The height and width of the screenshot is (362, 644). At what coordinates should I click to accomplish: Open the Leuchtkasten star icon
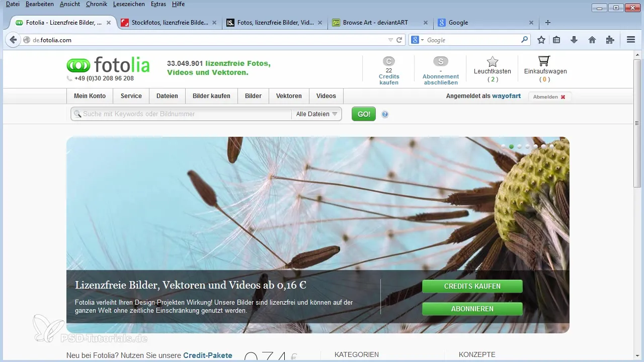coord(493,61)
